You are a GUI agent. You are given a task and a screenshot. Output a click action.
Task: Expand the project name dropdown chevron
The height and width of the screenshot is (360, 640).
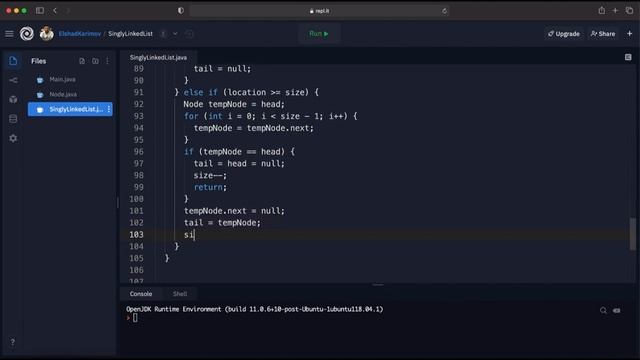pyautogui.click(x=175, y=34)
